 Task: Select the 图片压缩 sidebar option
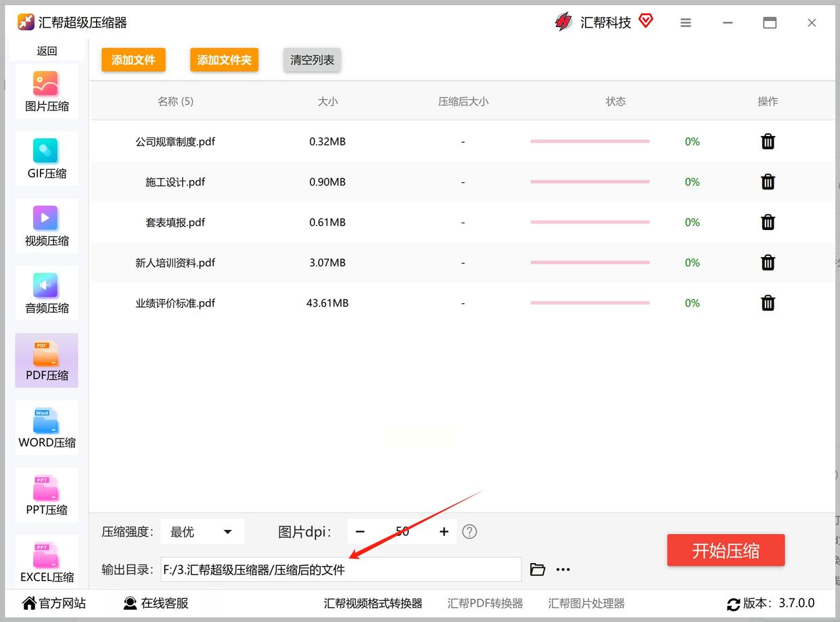[47, 92]
